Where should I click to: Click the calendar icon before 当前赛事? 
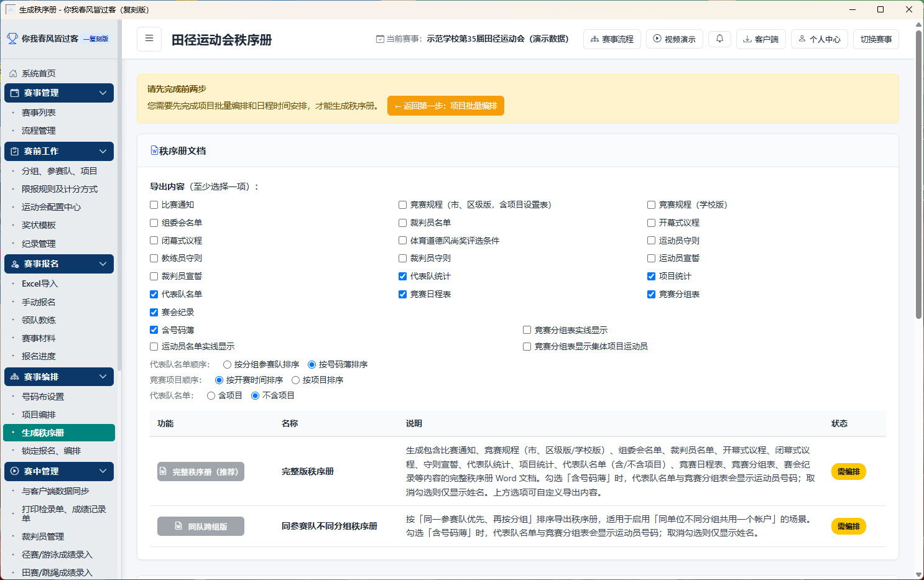(380, 39)
